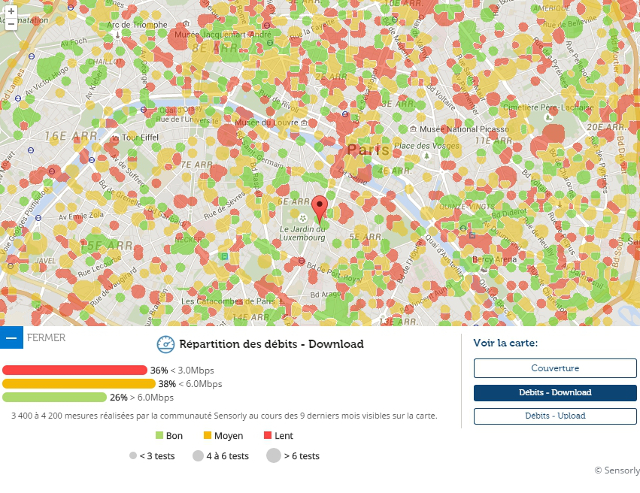
Task: Switch to the Débits - Upload map
Action: point(555,416)
